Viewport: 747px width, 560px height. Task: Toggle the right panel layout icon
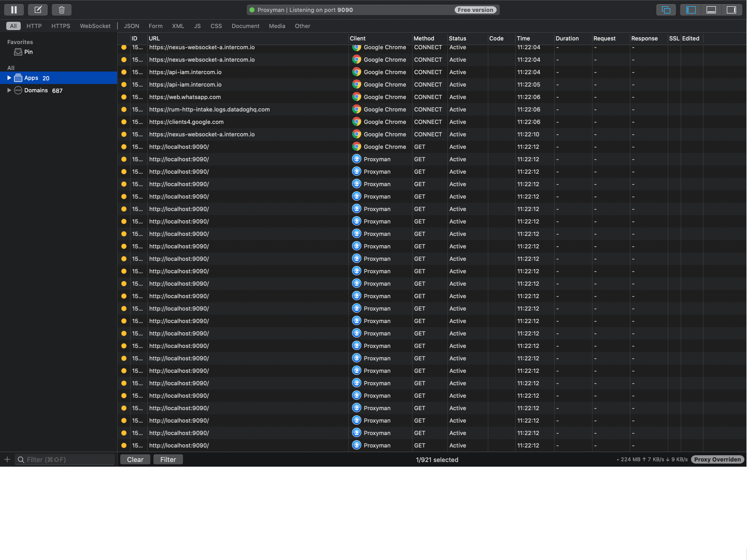(731, 9)
